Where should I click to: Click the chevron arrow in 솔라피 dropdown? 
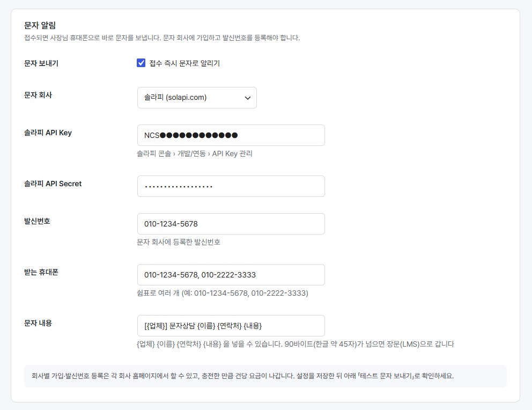pos(248,98)
